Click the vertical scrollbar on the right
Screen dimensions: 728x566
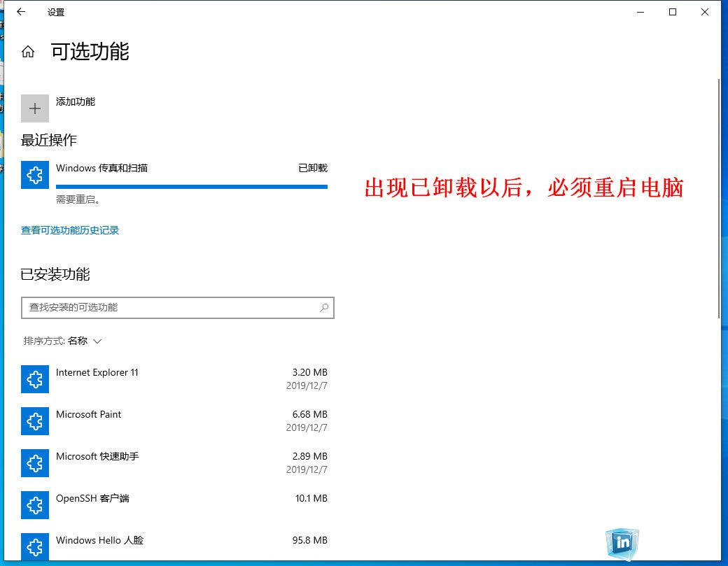(719, 199)
